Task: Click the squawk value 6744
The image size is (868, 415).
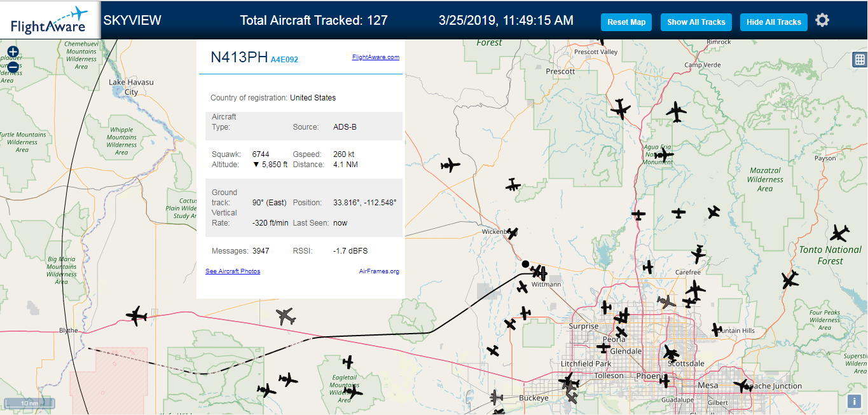Action: pyautogui.click(x=261, y=154)
